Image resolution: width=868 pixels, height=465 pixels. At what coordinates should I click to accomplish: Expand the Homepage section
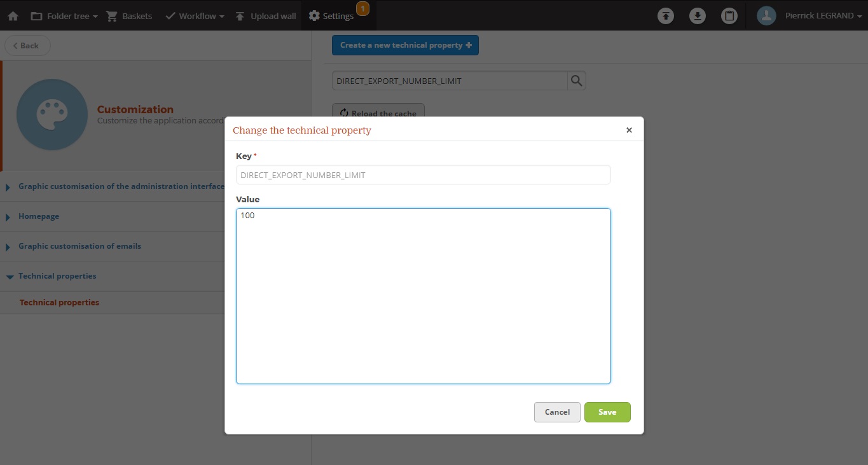tap(39, 216)
